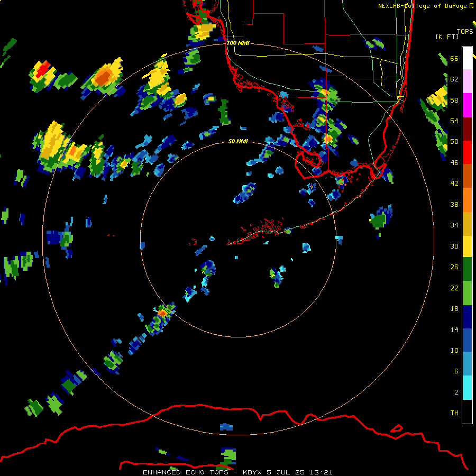Click the legend value "62"
This screenshot has width=476, height=476.
454,79
